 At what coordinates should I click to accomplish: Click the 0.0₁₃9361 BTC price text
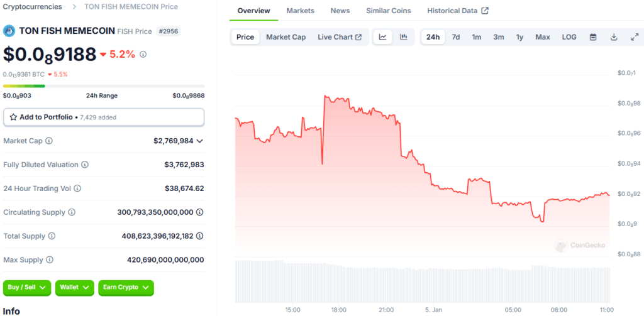point(24,74)
